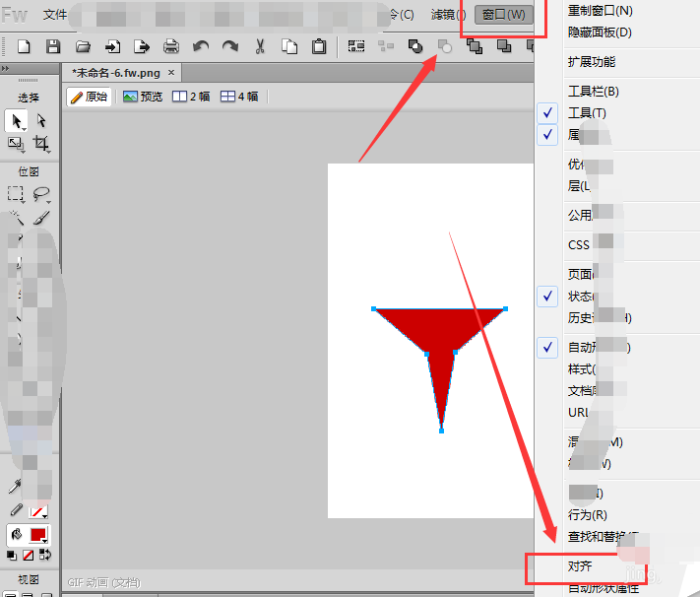Viewport: 700px width, 597px height.
Task: Undo the last action via toolbar
Action: pyautogui.click(x=201, y=46)
